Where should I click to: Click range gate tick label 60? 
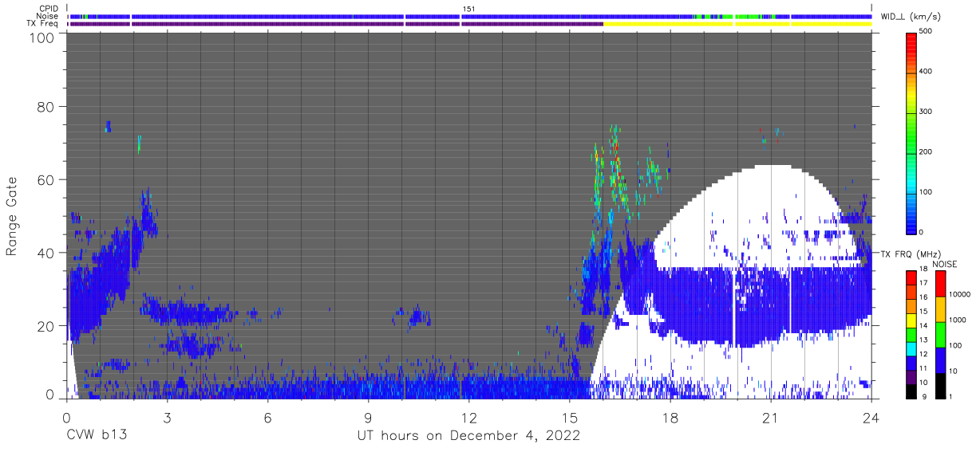(45, 180)
